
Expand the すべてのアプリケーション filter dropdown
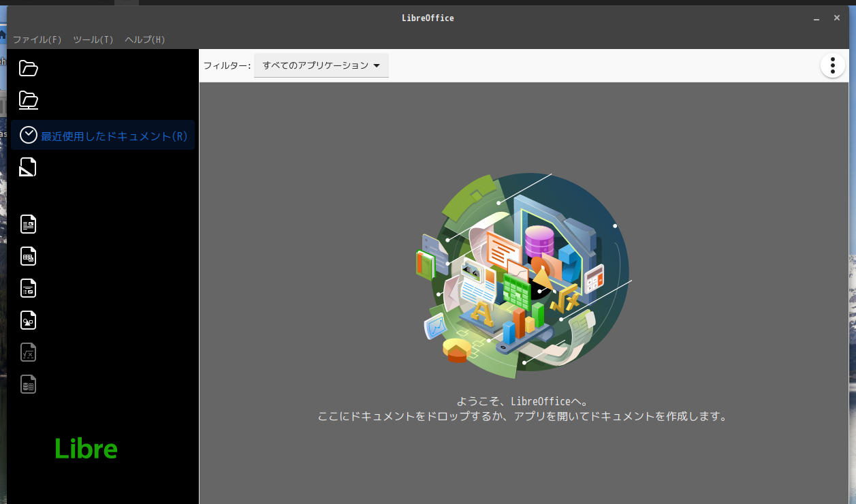pos(321,65)
